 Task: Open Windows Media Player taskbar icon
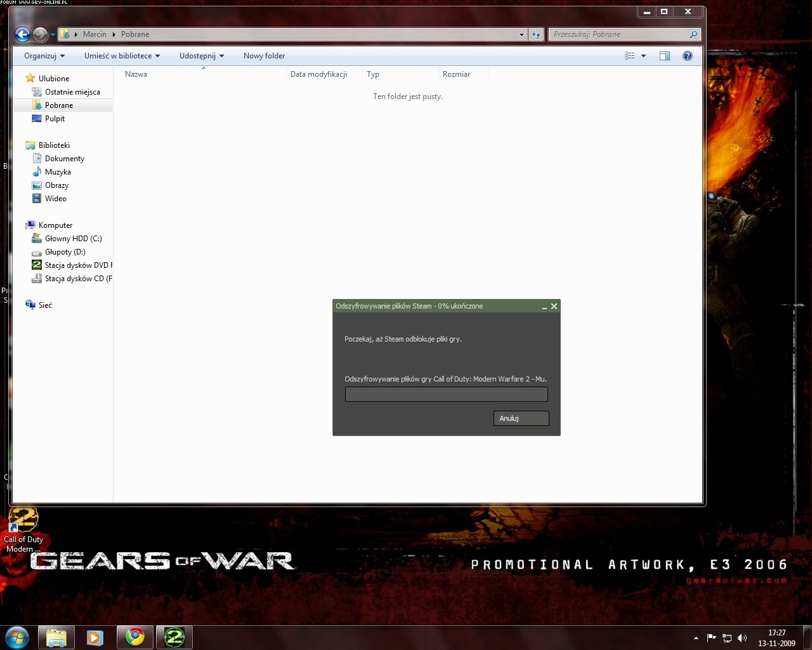tap(95, 637)
